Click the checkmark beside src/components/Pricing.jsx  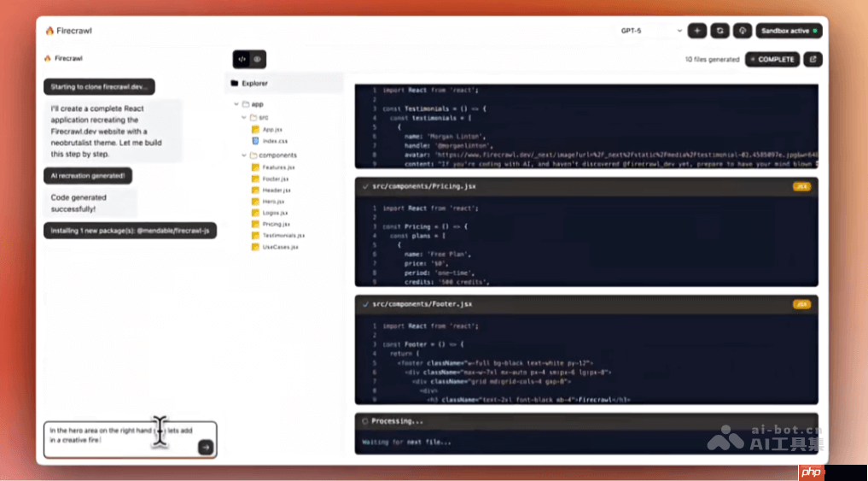364,187
